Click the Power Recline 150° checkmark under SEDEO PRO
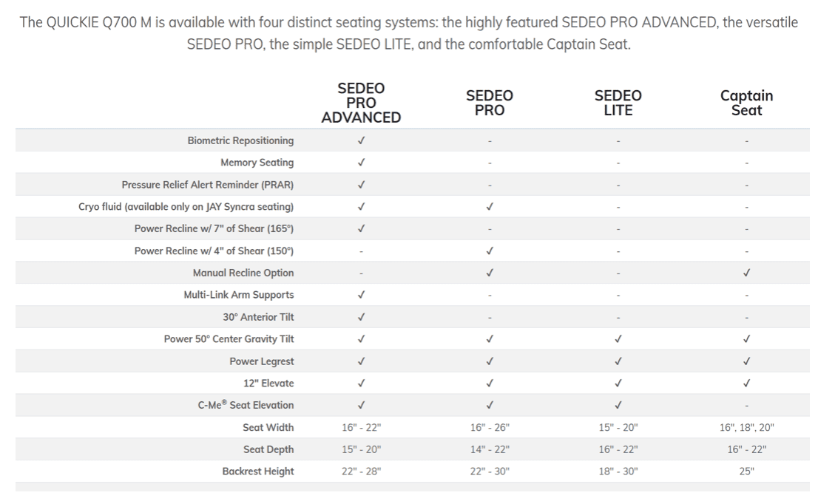Viewport: 818px width, 504px height. tap(490, 251)
